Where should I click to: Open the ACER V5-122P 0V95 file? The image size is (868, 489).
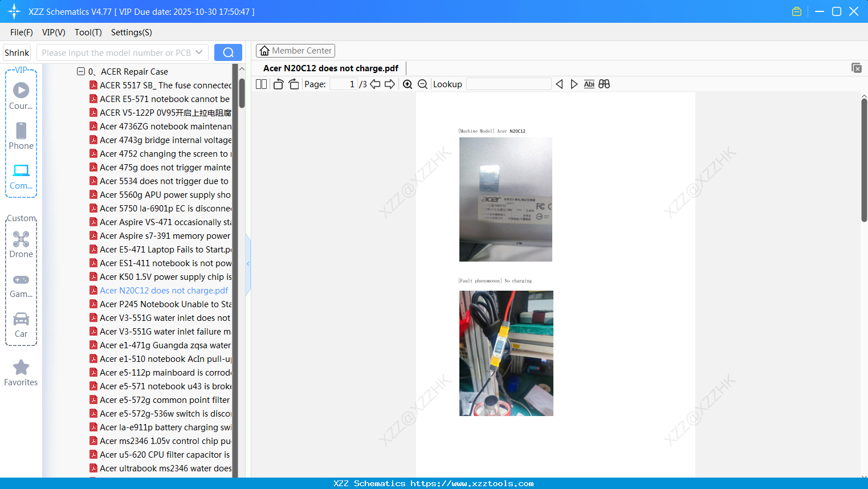point(165,112)
